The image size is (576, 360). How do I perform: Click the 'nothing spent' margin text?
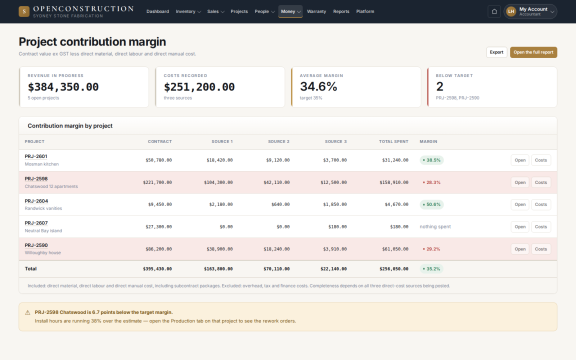[435, 227]
